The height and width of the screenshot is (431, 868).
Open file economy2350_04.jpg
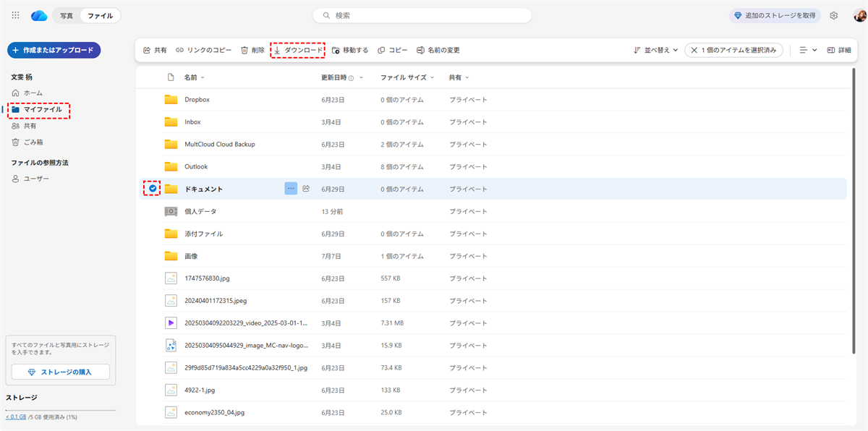(214, 413)
